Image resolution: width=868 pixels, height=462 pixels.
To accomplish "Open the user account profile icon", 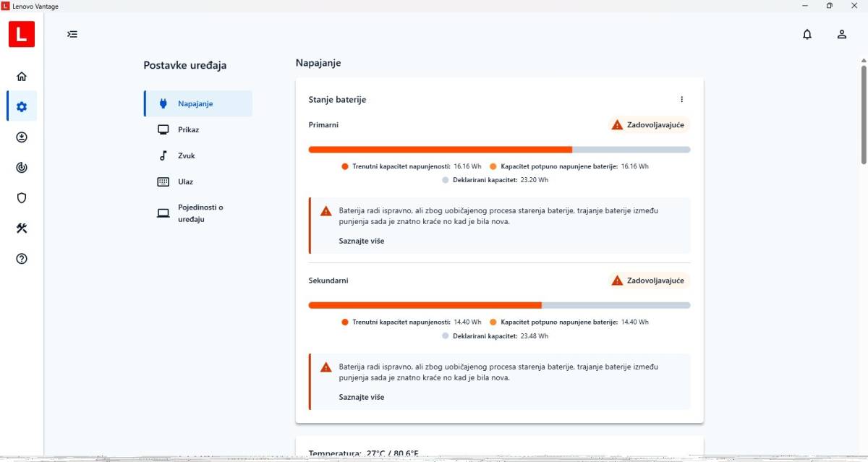I will click(842, 34).
